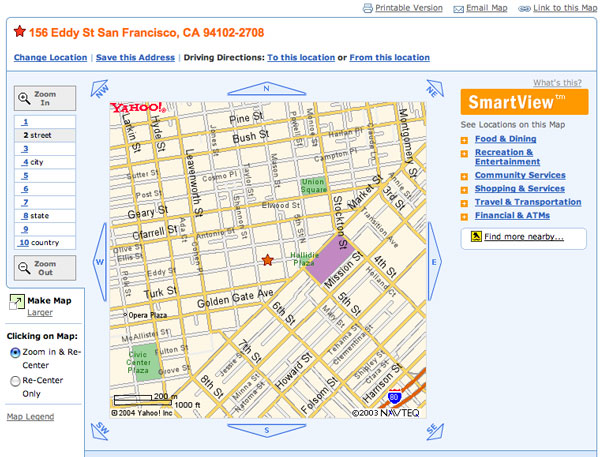Click Hallidie Plaza label on the map
The height and width of the screenshot is (457, 600).
[304, 259]
